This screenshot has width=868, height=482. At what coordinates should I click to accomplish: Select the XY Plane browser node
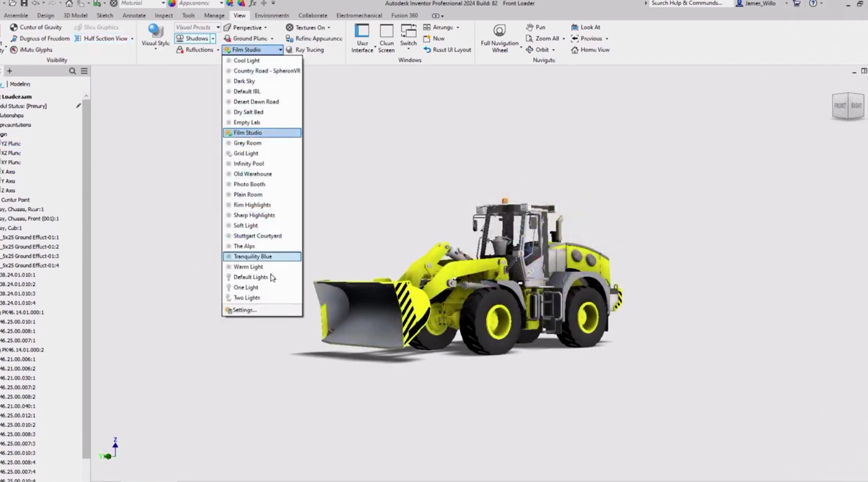coord(10,162)
